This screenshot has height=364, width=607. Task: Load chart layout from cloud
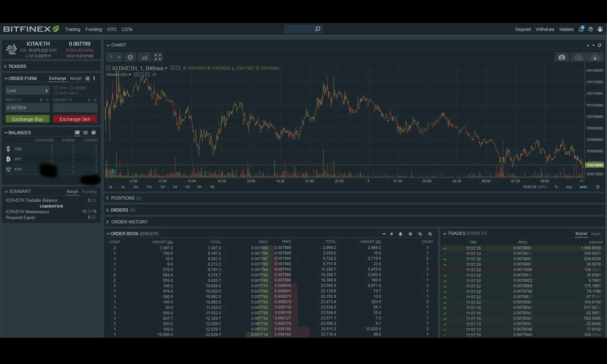[579, 58]
